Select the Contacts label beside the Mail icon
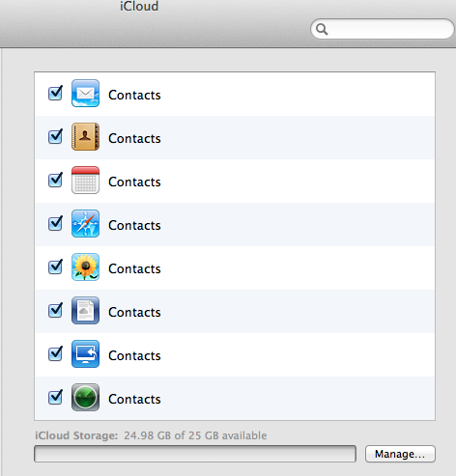456x476 pixels. click(x=134, y=95)
